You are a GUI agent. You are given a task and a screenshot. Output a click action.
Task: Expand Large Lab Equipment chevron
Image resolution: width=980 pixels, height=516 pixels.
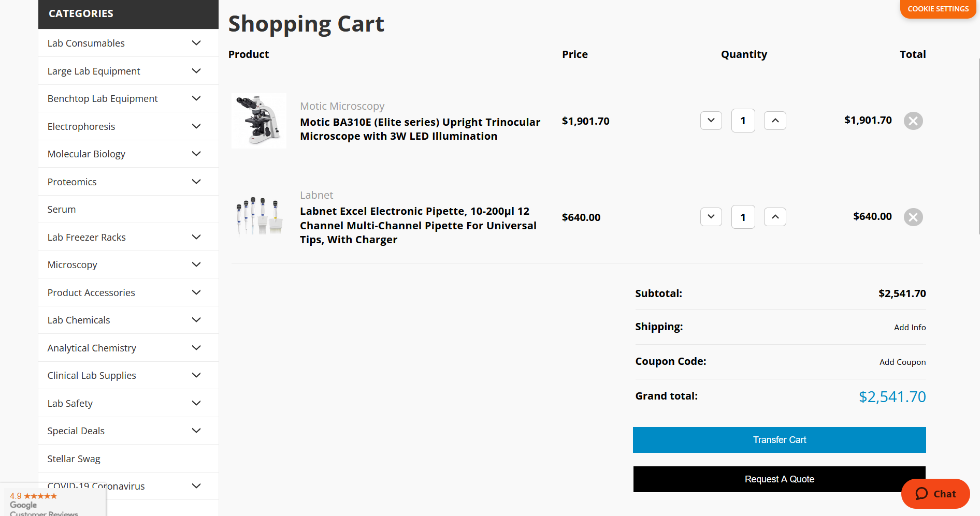tap(196, 71)
